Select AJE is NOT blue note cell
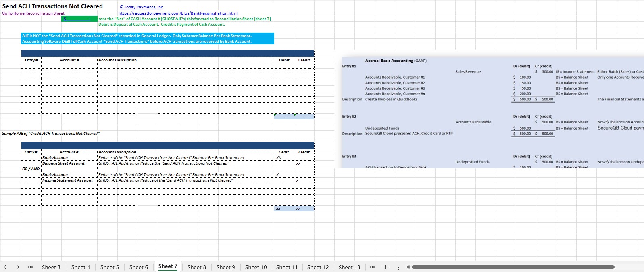Image resolution: width=644 pixels, height=272 pixels. 148,36
